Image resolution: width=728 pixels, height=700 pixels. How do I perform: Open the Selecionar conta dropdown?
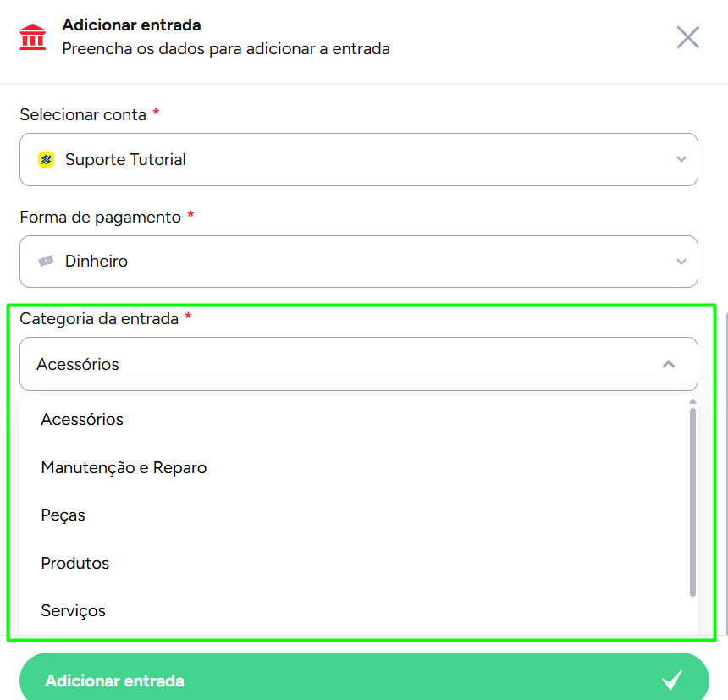coord(681,159)
